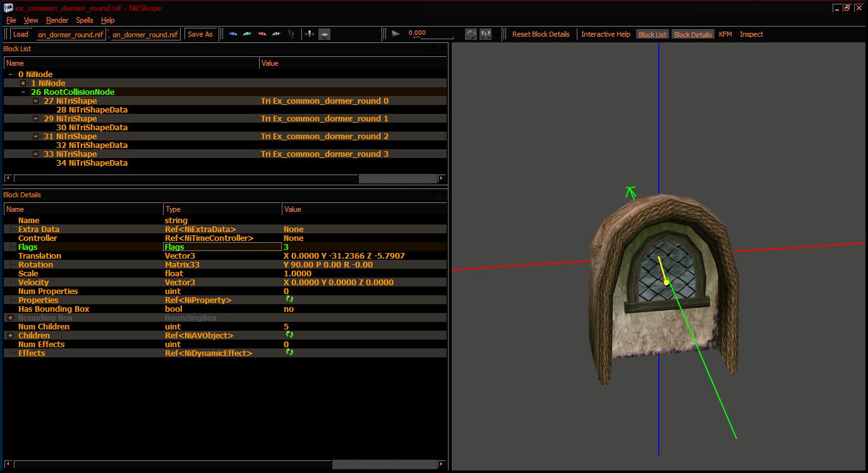Click the Block List horizontal scrollbar thumb
Screen dimensions: 868x473
pos(397,179)
